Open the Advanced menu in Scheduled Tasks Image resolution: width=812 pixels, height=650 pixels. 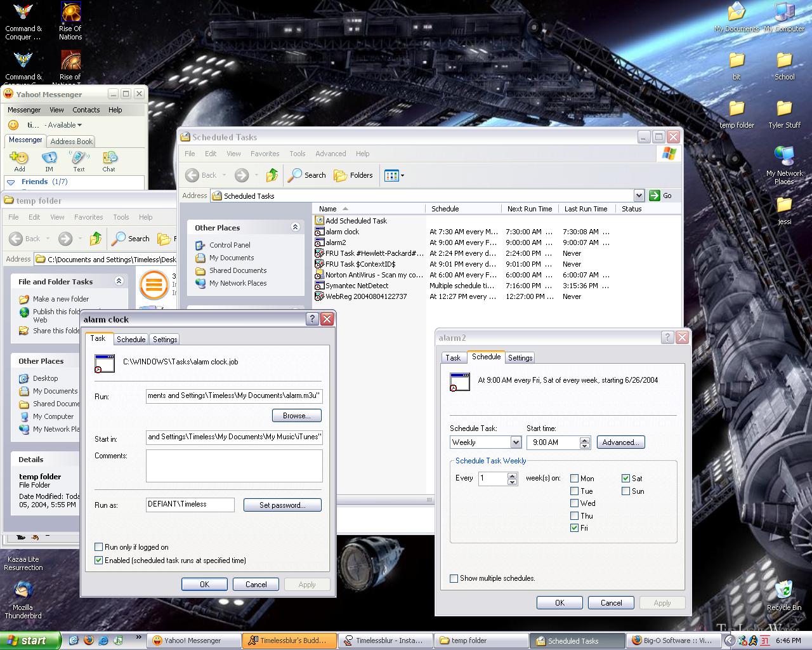tap(331, 154)
